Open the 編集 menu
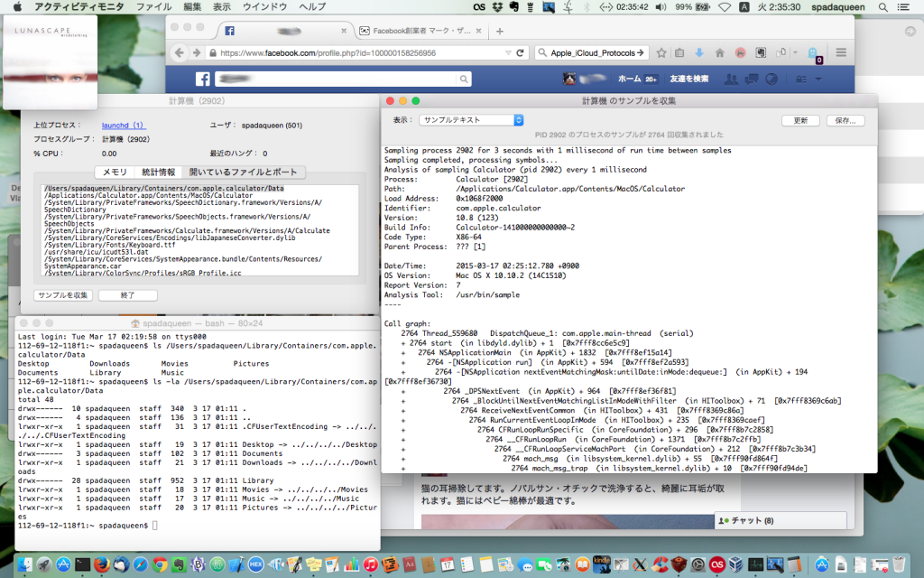Image resolution: width=924 pixels, height=578 pixels. tap(192, 7)
